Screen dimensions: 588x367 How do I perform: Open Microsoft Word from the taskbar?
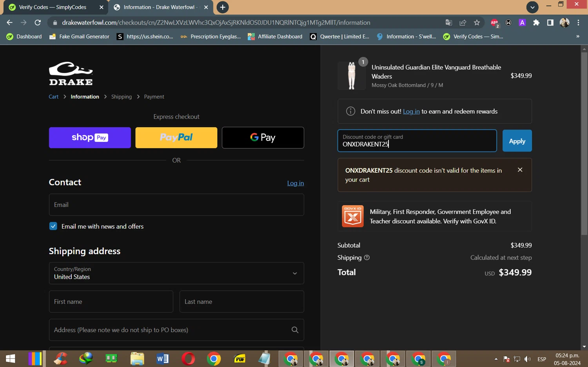[163, 358]
